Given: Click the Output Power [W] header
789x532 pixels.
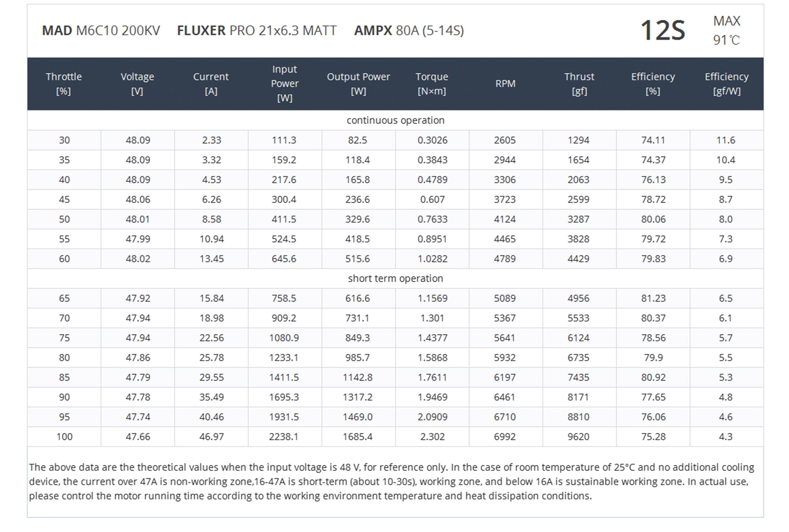Looking at the screenshot, I should point(358,84).
